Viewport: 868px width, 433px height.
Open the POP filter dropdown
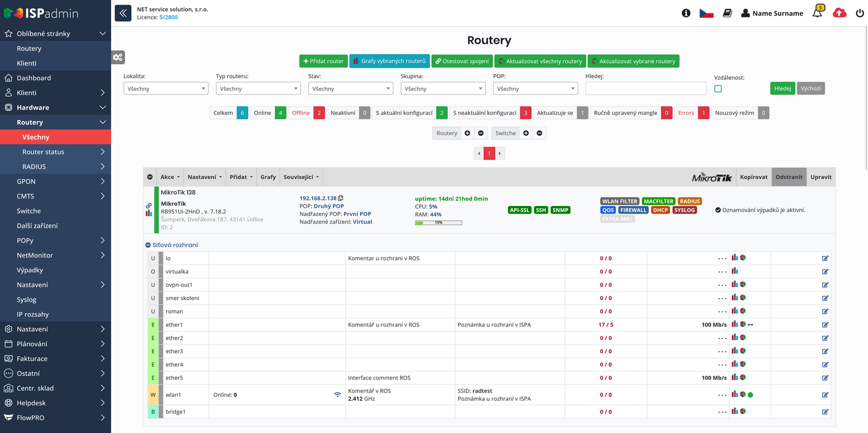(535, 89)
